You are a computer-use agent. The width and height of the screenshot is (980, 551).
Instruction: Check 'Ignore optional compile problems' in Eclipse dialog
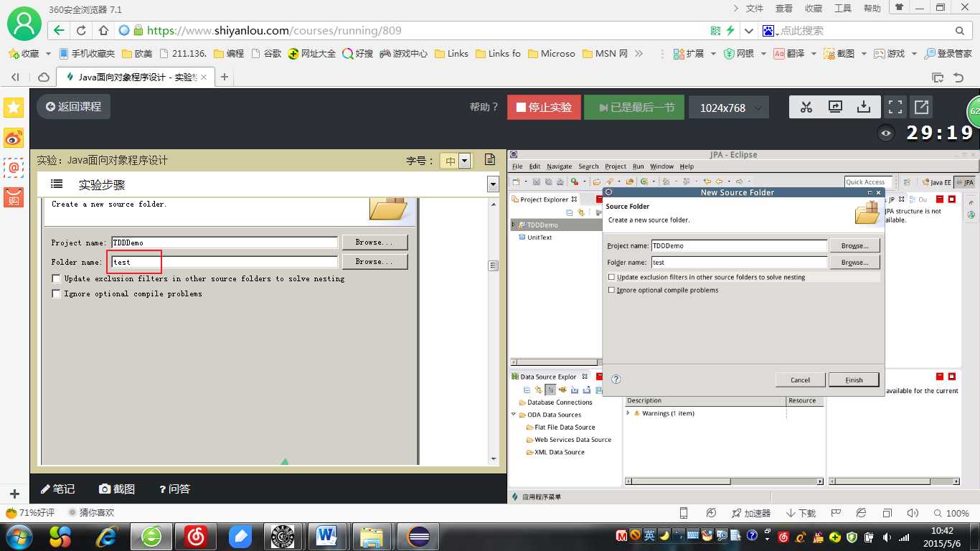click(x=611, y=290)
